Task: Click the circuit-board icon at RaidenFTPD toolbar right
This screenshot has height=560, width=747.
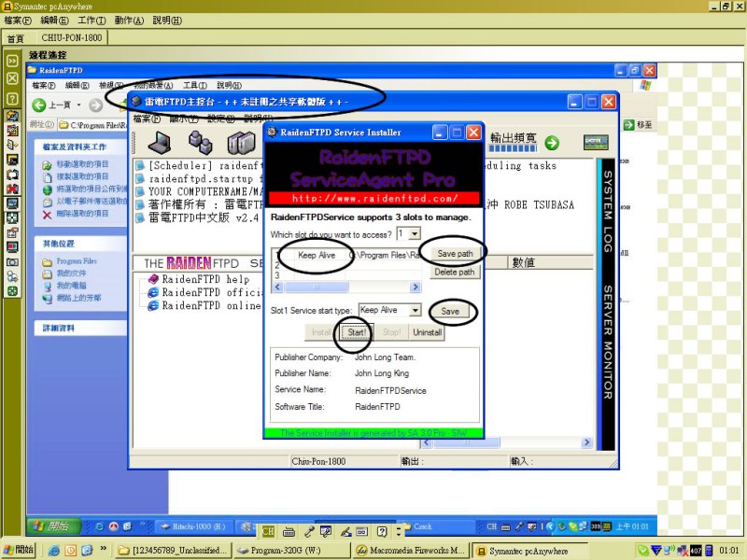Action: [596, 143]
